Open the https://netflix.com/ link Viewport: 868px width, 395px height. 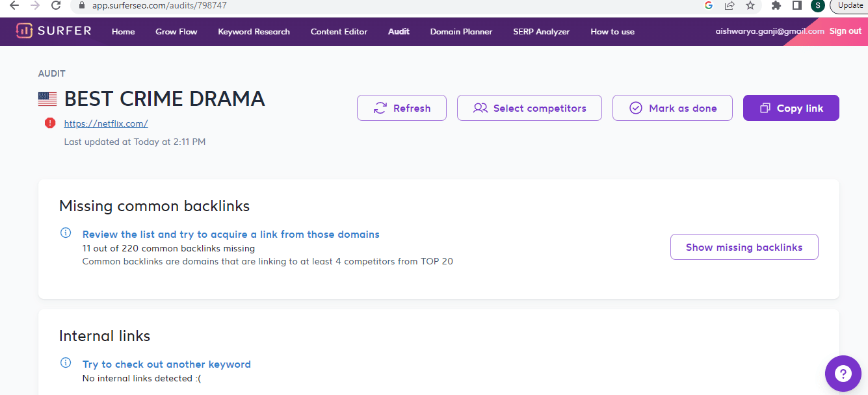pyautogui.click(x=106, y=123)
